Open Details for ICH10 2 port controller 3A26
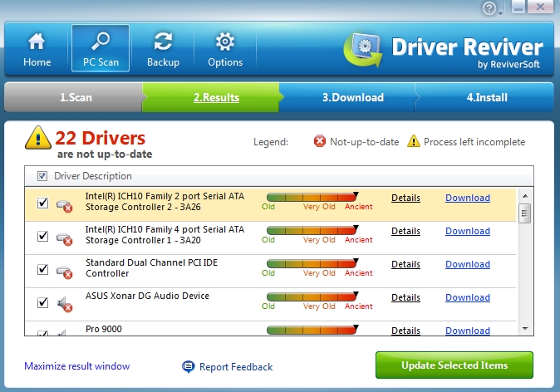This screenshot has width=560, height=392. coord(405,198)
